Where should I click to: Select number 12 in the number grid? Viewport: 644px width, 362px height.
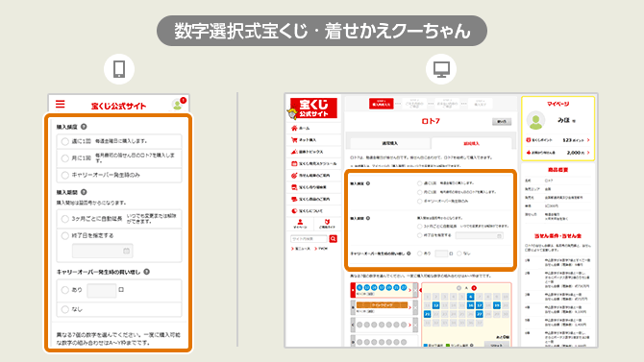435,305
